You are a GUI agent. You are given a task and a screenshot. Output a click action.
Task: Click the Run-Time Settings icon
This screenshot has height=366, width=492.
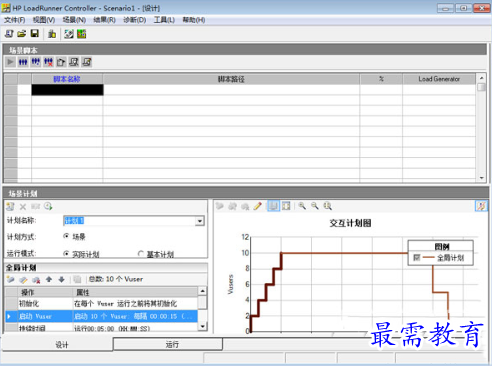click(x=61, y=62)
